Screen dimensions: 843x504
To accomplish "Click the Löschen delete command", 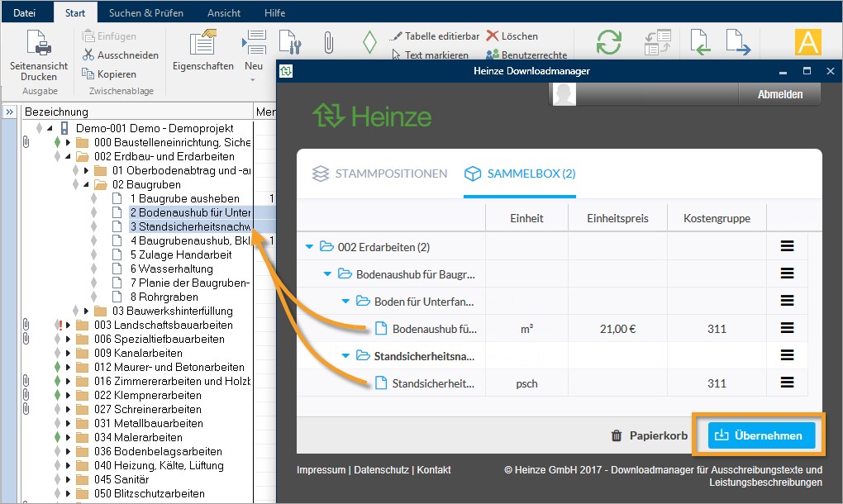I will coord(512,36).
